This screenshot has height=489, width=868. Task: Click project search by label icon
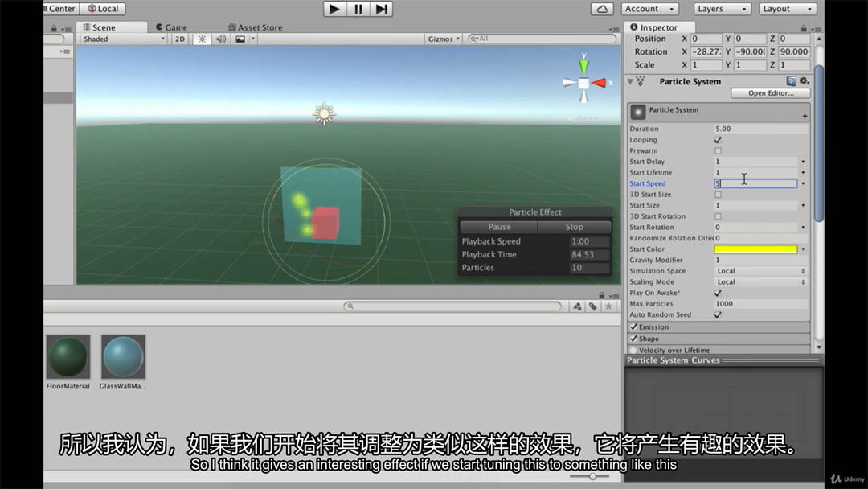593,306
